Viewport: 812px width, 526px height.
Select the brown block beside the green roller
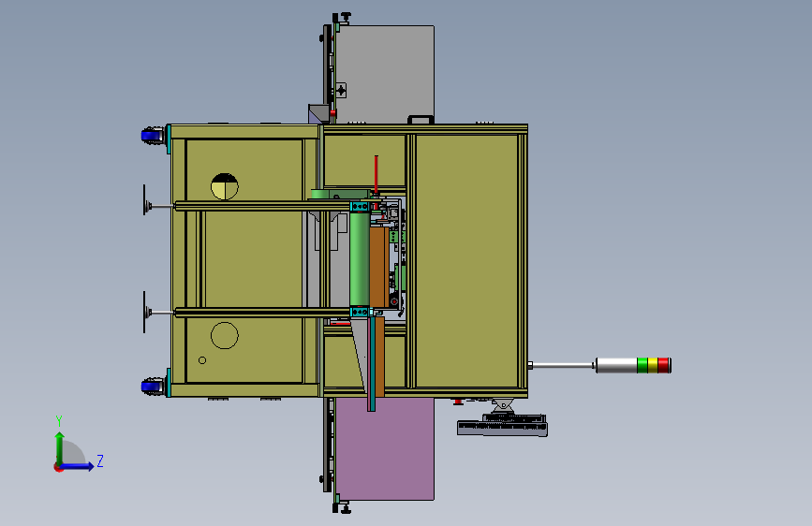click(x=377, y=267)
